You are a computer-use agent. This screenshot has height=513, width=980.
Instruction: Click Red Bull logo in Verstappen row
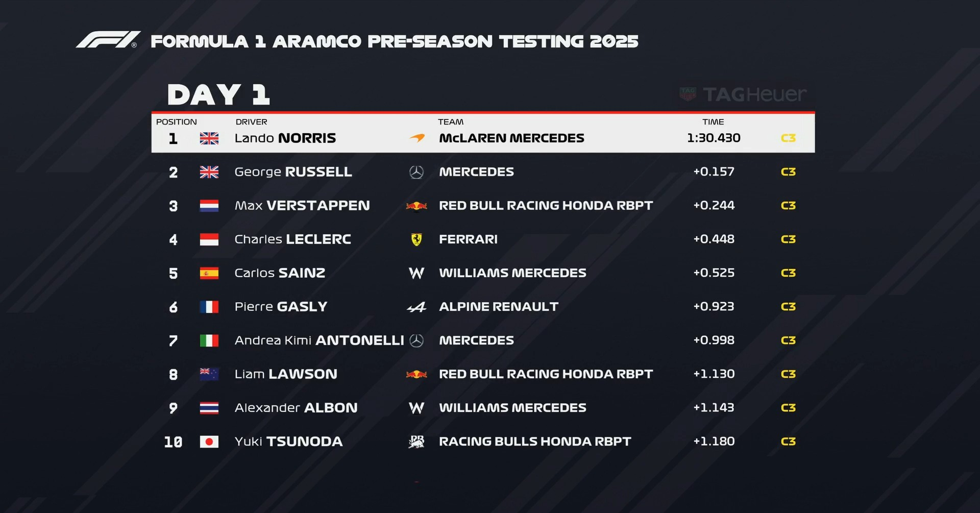(x=416, y=206)
